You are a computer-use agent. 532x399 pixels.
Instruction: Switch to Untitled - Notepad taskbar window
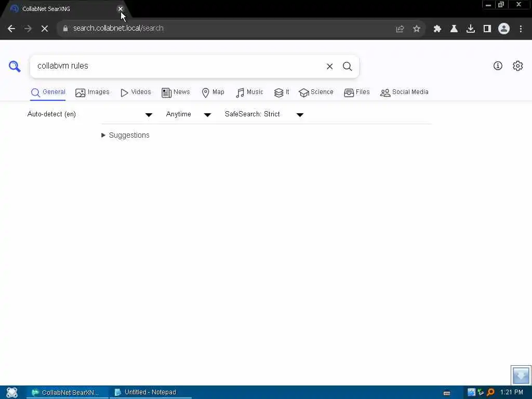click(x=151, y=393)
